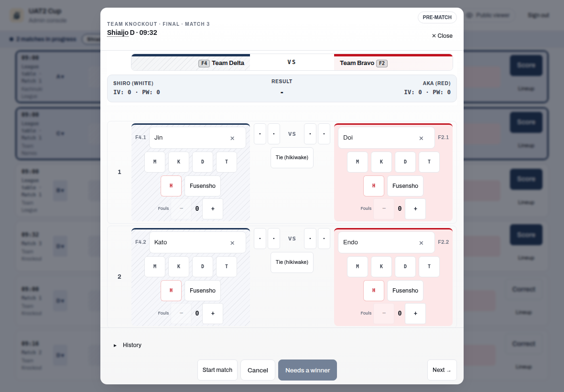Award M point to Jin

coord(155,162)
